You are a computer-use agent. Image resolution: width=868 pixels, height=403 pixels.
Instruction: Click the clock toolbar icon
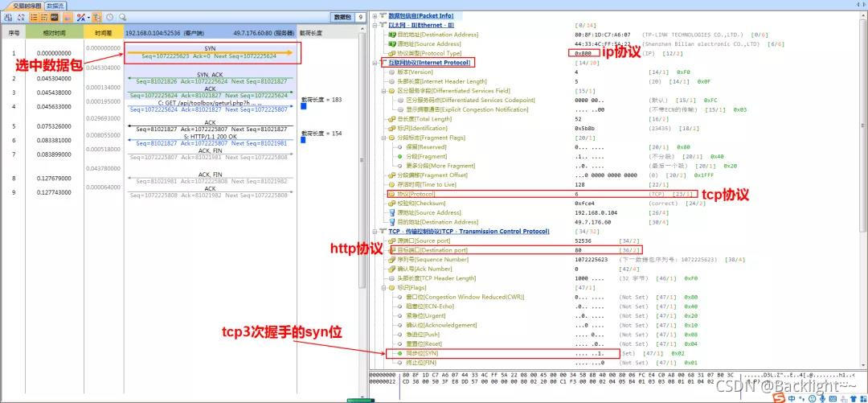click(x=109, y=18)
